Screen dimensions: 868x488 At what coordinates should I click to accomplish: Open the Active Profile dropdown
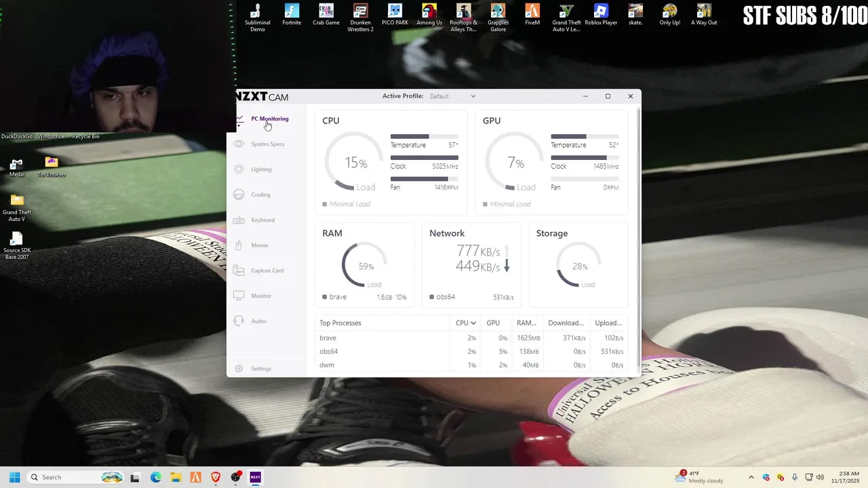point(452,96)
